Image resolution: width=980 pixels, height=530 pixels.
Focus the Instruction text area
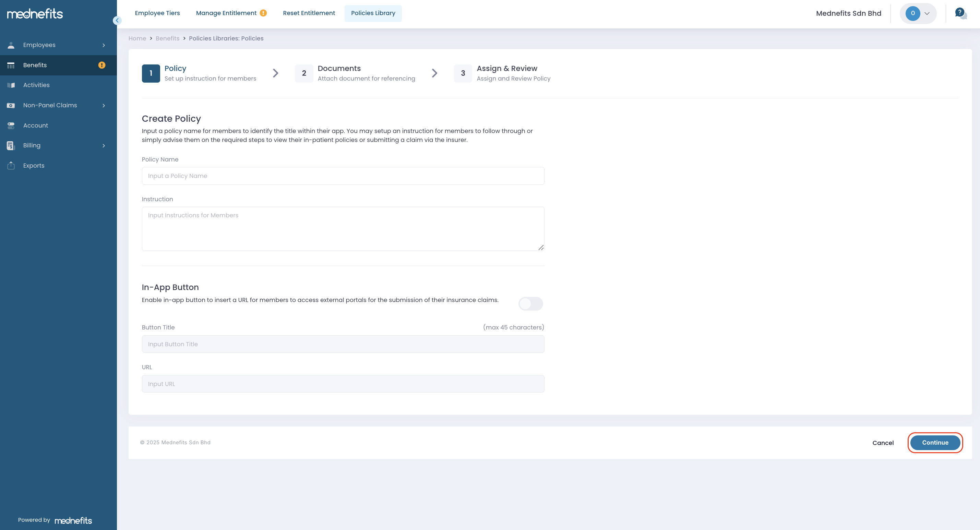coord(343,229)
